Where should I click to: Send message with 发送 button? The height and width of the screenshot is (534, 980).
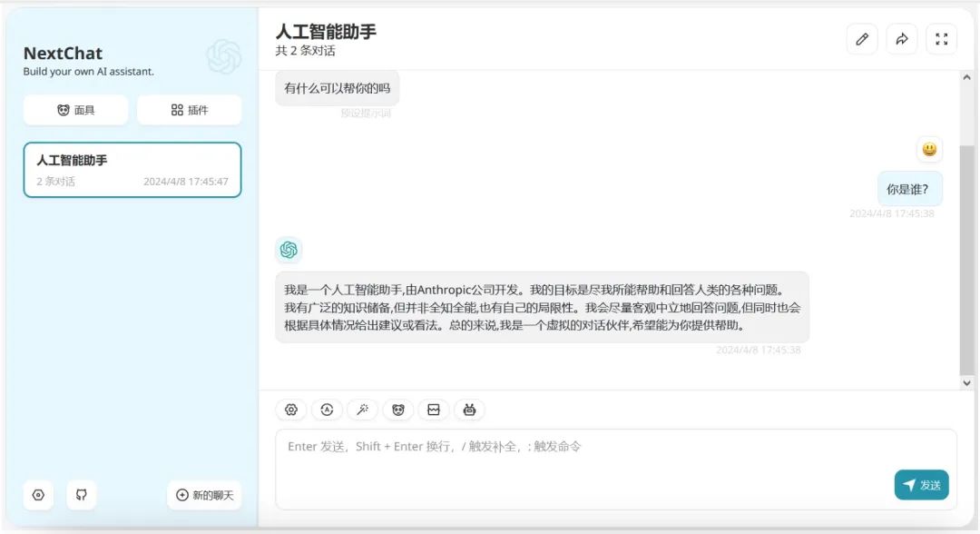(921, 485)
